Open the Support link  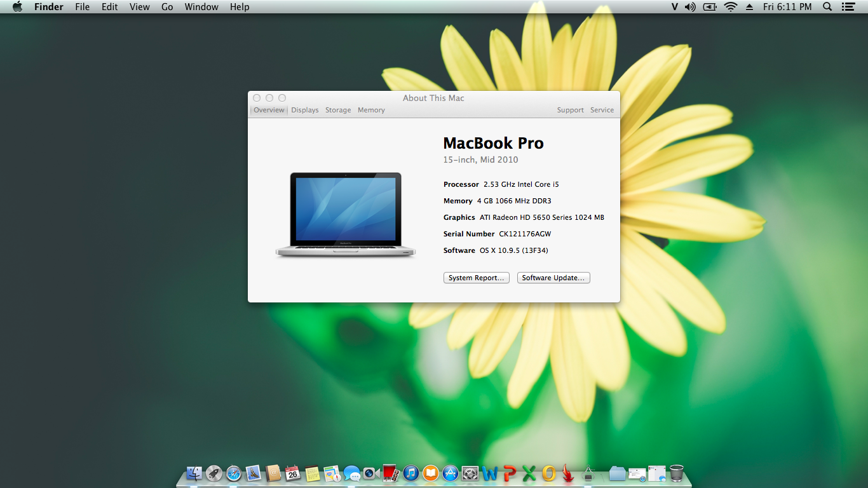(570, 110)
